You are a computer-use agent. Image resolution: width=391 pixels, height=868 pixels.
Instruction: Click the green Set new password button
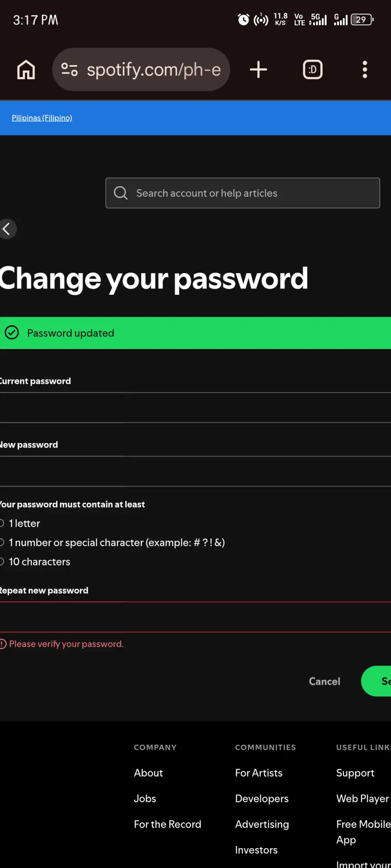point(377,681)
